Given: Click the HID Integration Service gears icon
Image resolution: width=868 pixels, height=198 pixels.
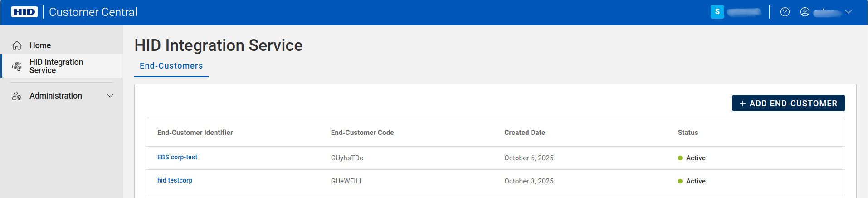Looking at the screenshot, I should click(x=17, y=66).
